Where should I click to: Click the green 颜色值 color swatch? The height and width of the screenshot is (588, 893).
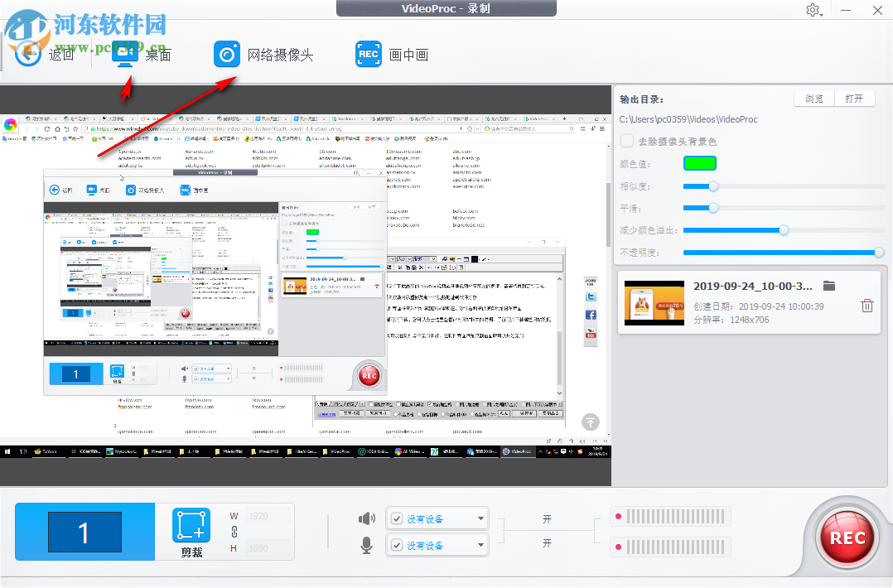coord(700,162)
